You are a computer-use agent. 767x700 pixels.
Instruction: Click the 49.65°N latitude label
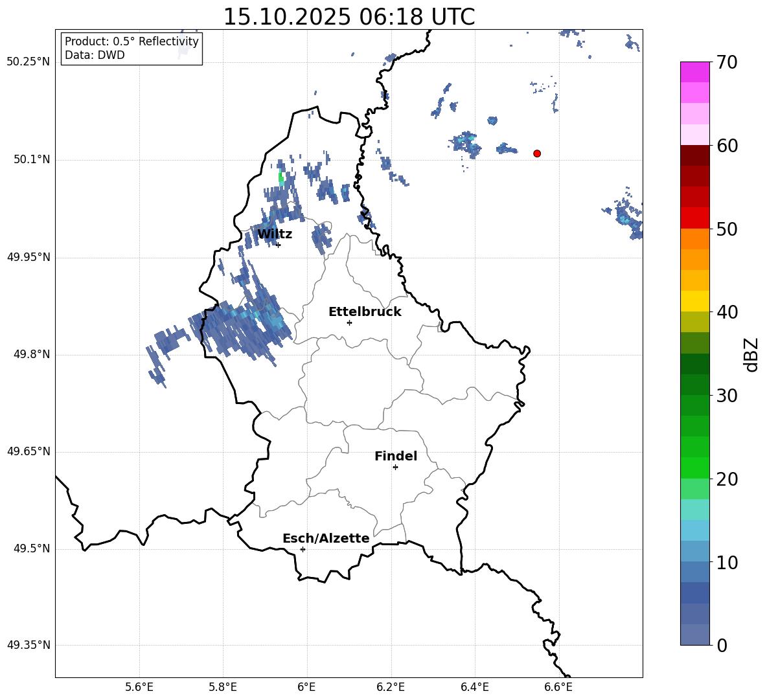[x=29, y=452]
